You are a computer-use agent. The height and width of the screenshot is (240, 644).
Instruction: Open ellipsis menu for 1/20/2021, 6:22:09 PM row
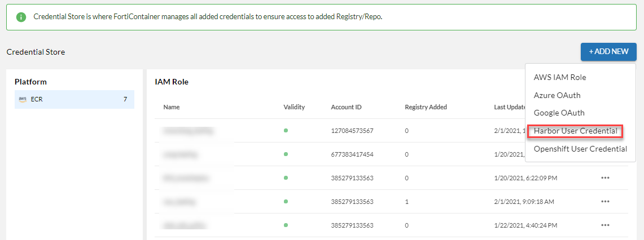[x=605, y=178]
